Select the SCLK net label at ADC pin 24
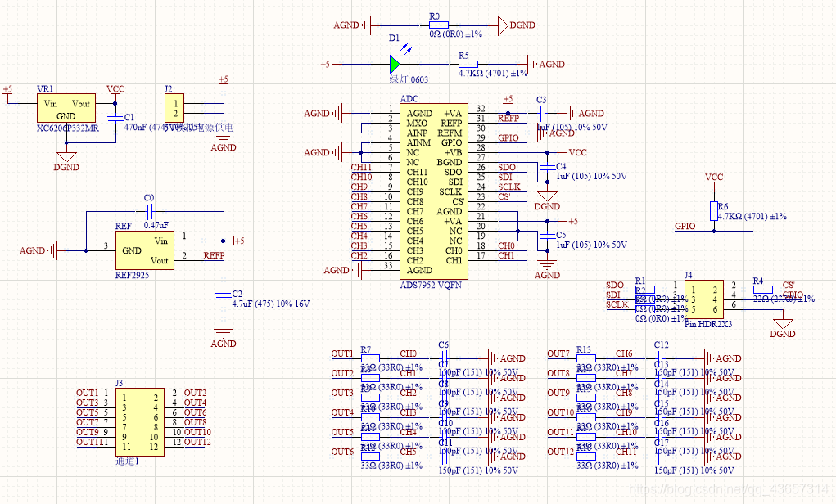Viewport: 836px width, 504px height. tap(509, 187)
